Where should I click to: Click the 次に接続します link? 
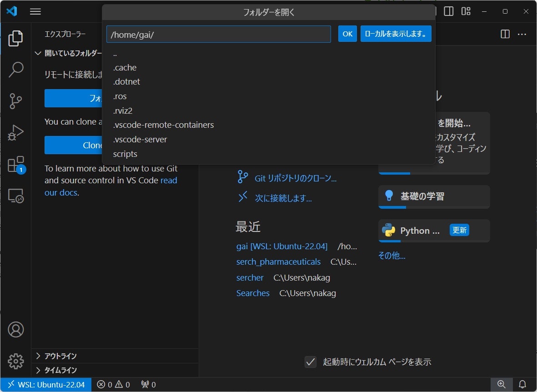click(x=283, y=198)
